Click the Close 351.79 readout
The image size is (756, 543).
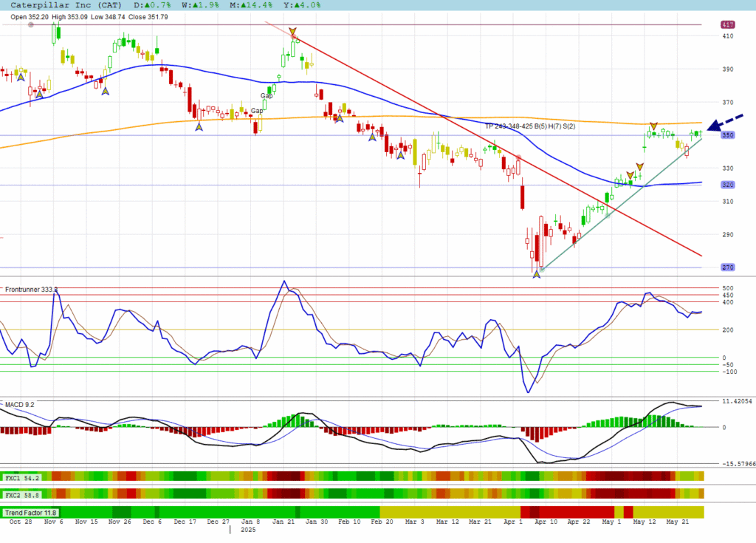[x=148, y=17]
